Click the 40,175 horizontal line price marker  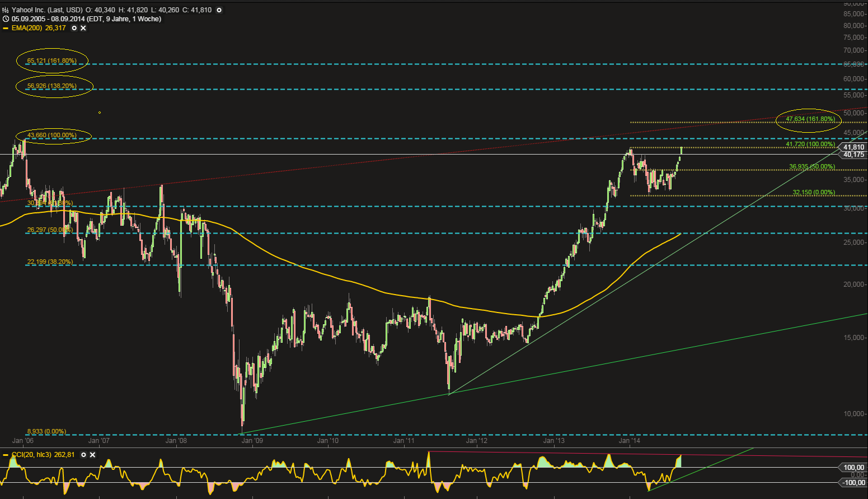853,155
